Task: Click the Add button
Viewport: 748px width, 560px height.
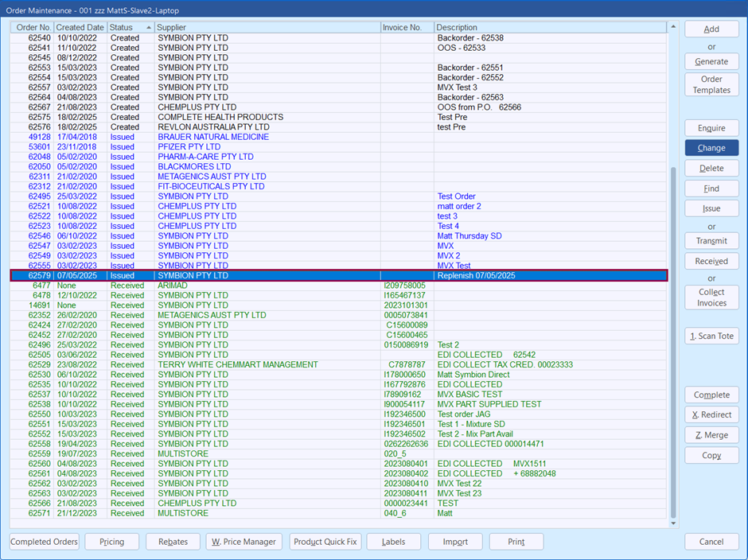Action: click(x=711, y=29)
